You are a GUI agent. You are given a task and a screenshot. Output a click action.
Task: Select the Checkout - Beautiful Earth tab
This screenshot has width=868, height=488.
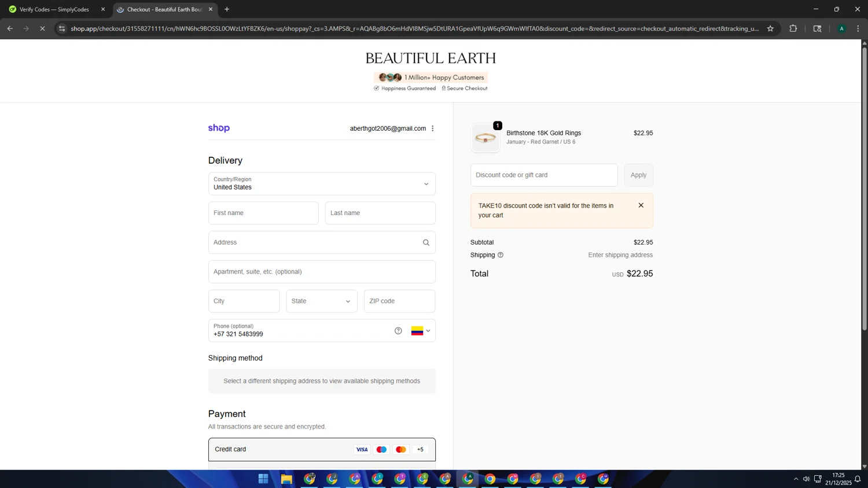coord(164,9)
